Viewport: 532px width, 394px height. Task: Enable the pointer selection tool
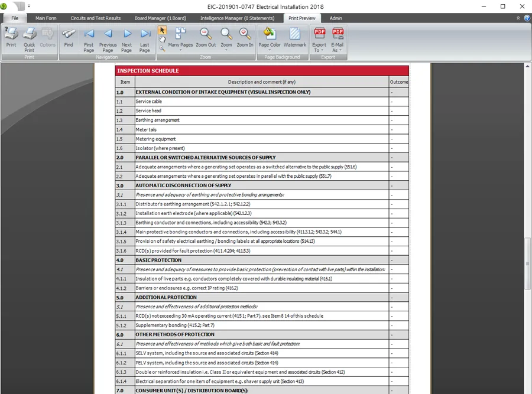163,30
